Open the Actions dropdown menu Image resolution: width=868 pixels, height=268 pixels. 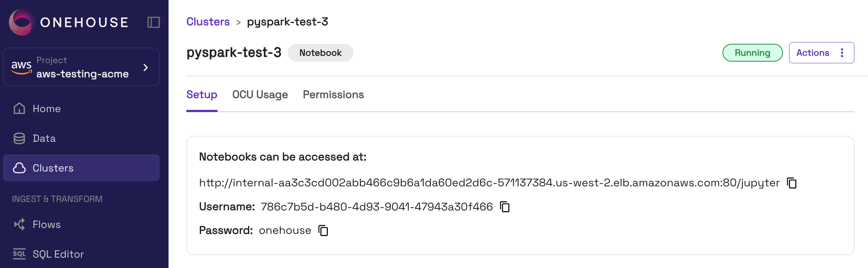pyautogui.click(x=813, y=53)
